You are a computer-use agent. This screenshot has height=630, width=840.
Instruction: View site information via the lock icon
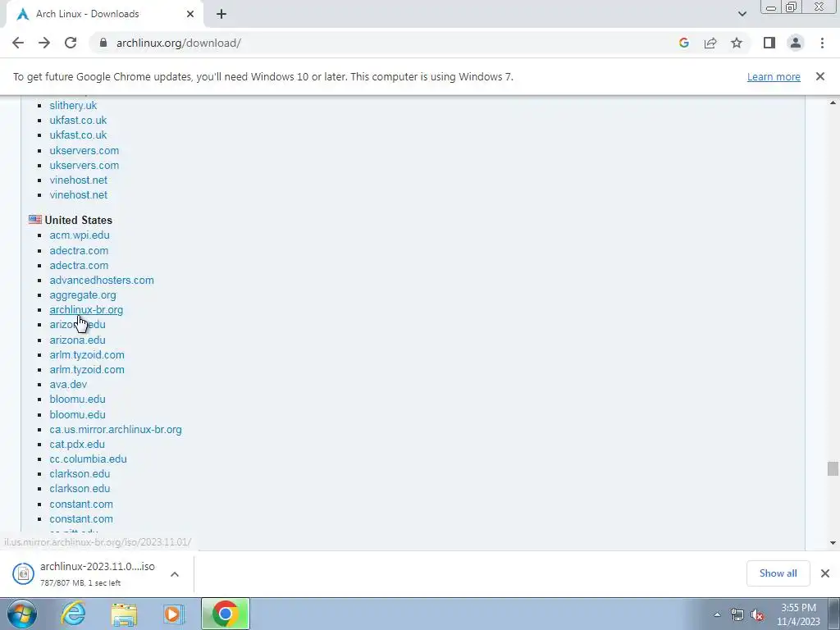(103, 43)
